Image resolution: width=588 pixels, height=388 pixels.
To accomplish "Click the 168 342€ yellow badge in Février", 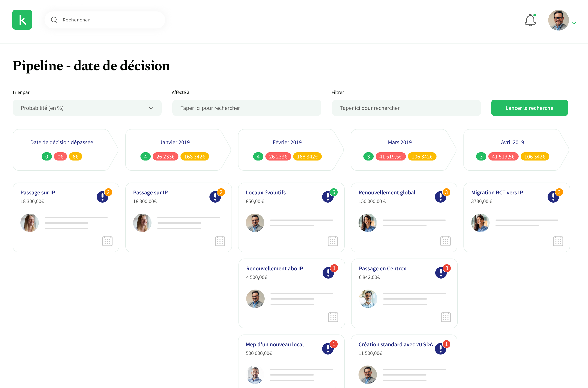I will [x=307, y=157].
